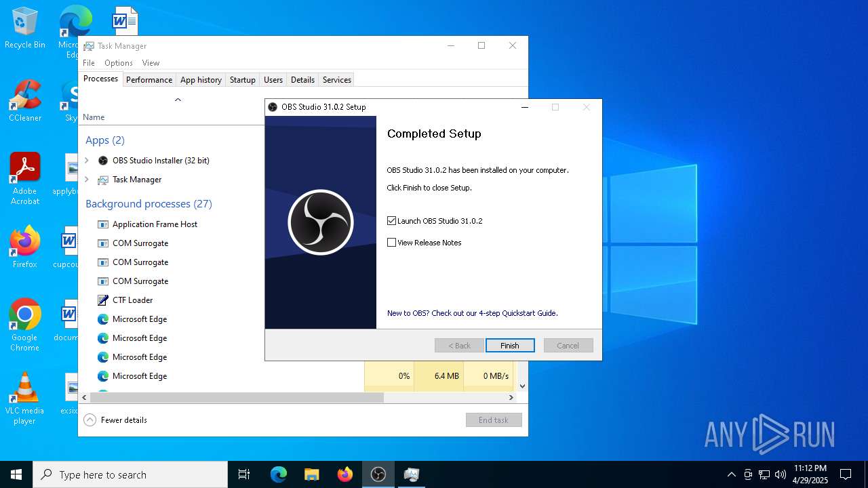868x488 pixels.
Task: Open Microsoft Edge from the taskbar
Action: 279,474
